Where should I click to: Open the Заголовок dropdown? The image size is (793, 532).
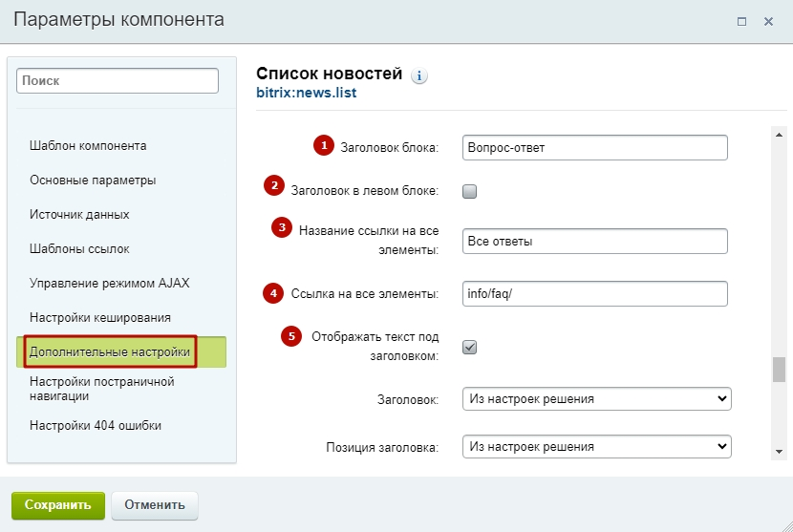pos(597,399)
